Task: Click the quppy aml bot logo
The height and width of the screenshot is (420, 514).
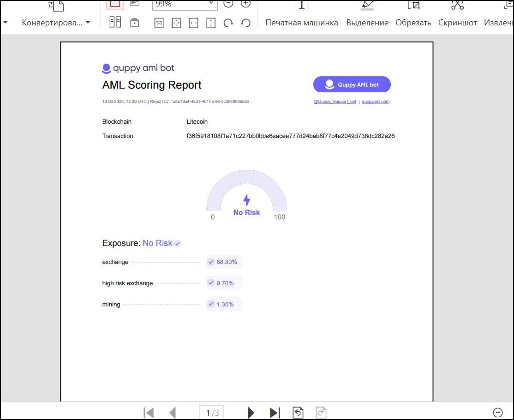Action: click(138, 68)
